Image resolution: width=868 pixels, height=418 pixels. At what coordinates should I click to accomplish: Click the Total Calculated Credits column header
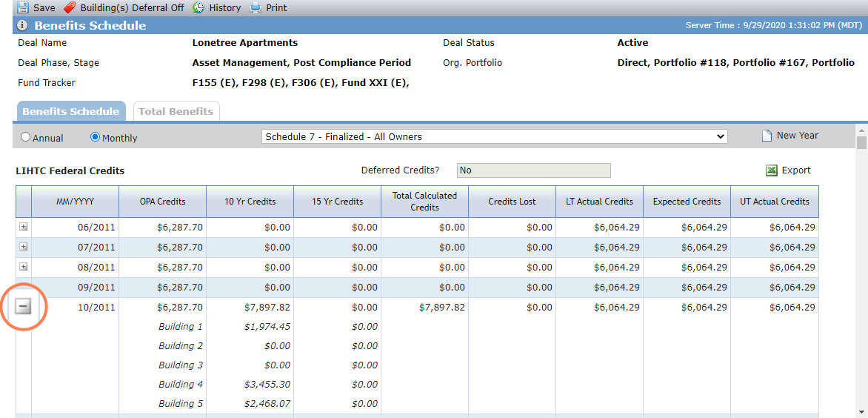click(x=424, y=202)
